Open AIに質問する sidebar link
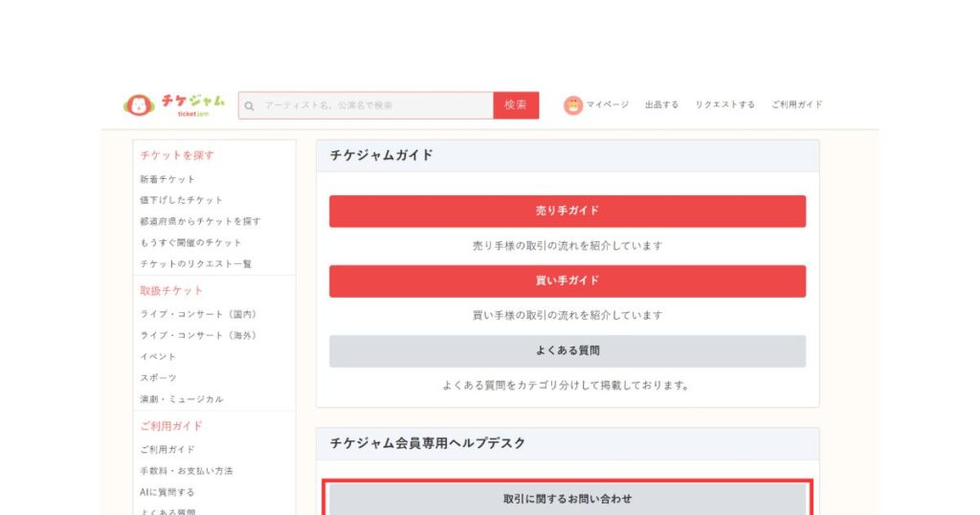980x515 pixels. tap(167, 492)
